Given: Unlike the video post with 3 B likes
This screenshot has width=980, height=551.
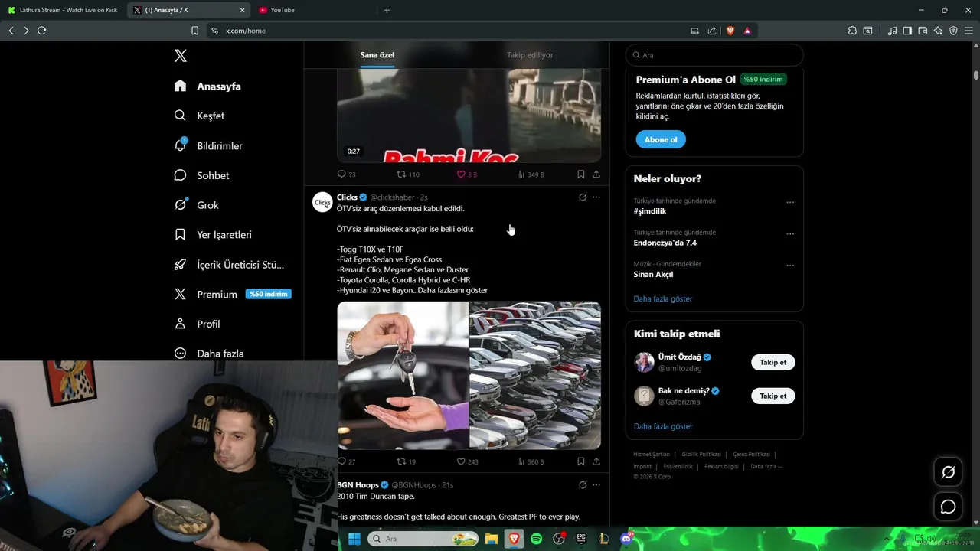Looking at the screenshot, I should click(467, 174).
